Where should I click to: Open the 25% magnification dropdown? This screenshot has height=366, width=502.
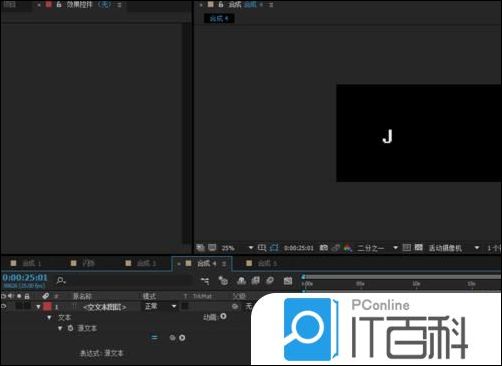[237, 248]
